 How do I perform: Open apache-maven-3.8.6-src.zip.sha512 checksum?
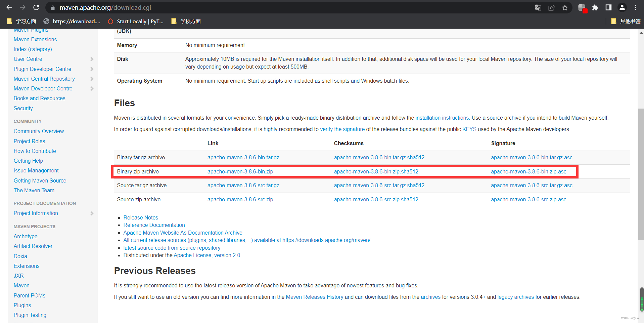376,199
